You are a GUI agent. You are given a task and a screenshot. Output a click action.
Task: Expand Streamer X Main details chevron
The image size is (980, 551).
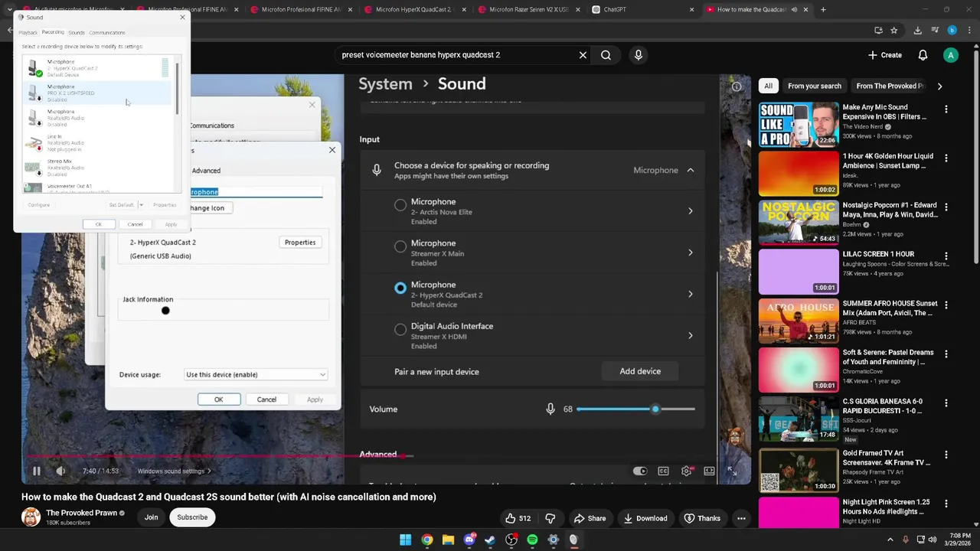pos(690,253)
